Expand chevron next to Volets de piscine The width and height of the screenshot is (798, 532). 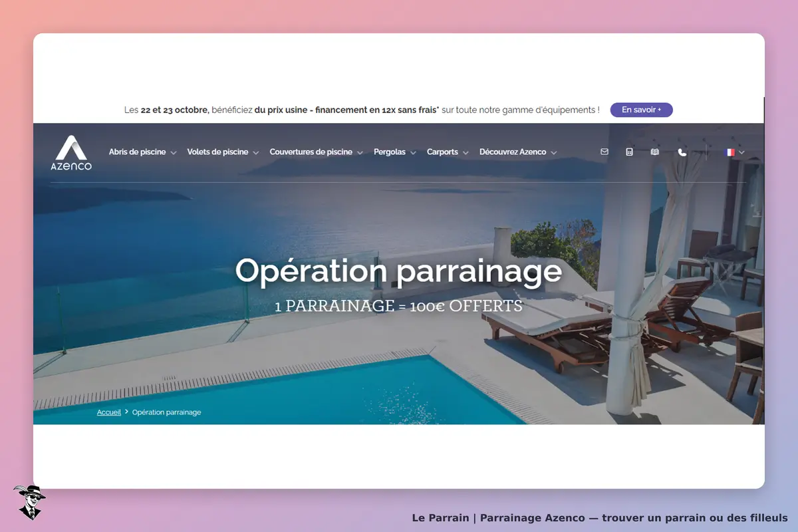256,152
